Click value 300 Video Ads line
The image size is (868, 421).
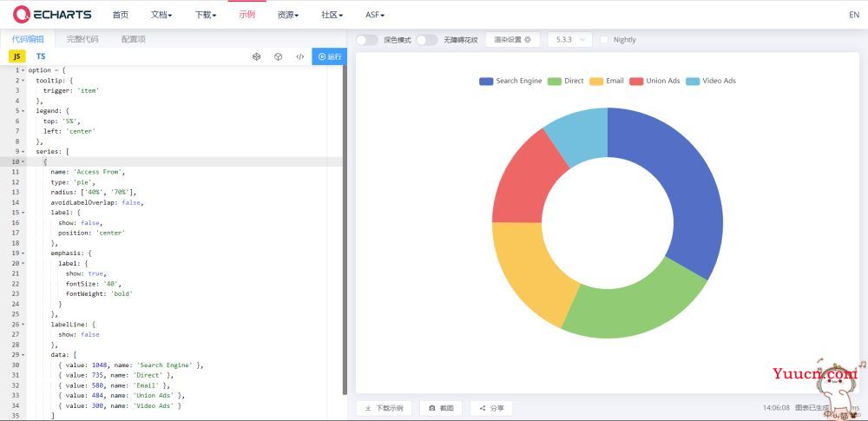coord(120,405)
